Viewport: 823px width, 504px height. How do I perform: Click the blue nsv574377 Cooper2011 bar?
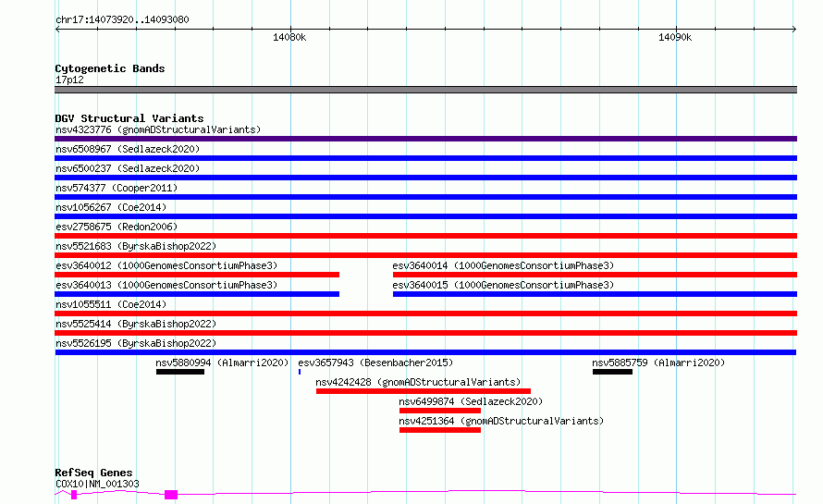tap(425, 197)
